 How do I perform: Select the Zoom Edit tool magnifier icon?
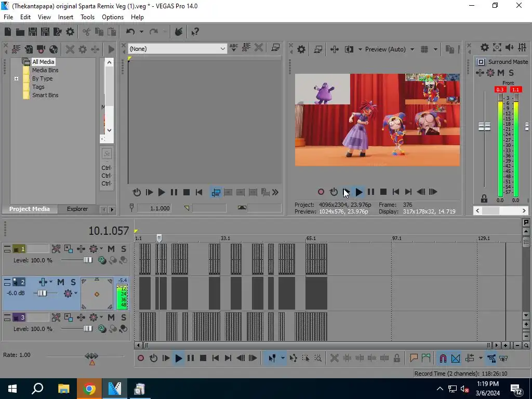coord(318,358)
